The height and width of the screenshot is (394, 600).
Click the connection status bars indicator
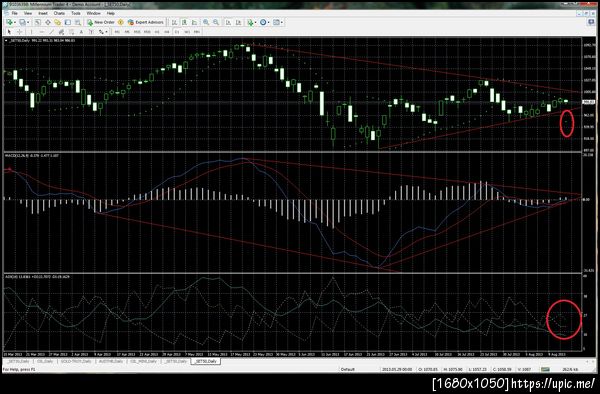545,369
